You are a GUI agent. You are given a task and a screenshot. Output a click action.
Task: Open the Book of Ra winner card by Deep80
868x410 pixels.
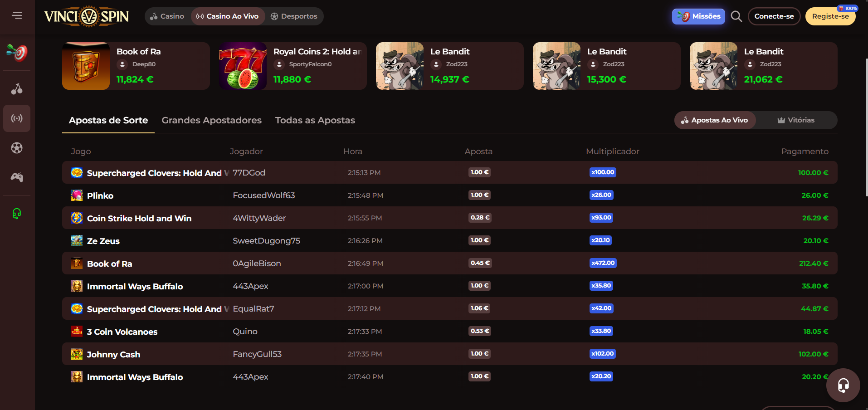(136, 66)
